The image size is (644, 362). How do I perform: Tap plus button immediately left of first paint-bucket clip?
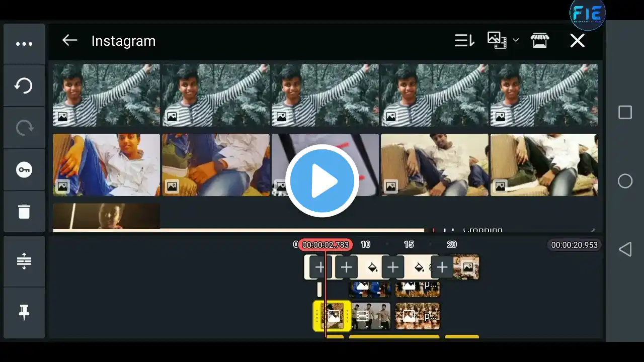pos(346,267)
